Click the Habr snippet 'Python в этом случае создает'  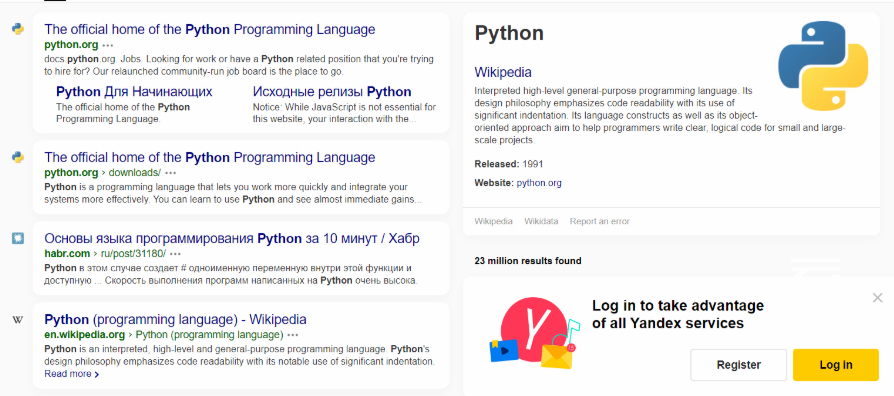pos(231,274)
